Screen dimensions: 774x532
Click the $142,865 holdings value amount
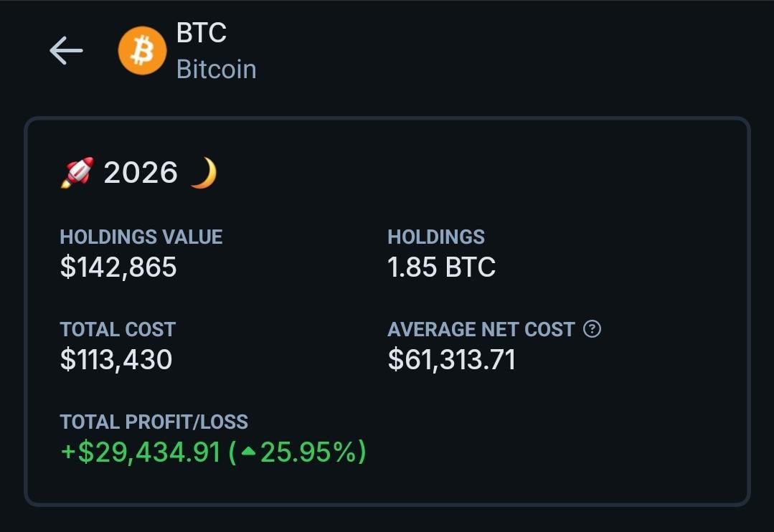point(118,267)
